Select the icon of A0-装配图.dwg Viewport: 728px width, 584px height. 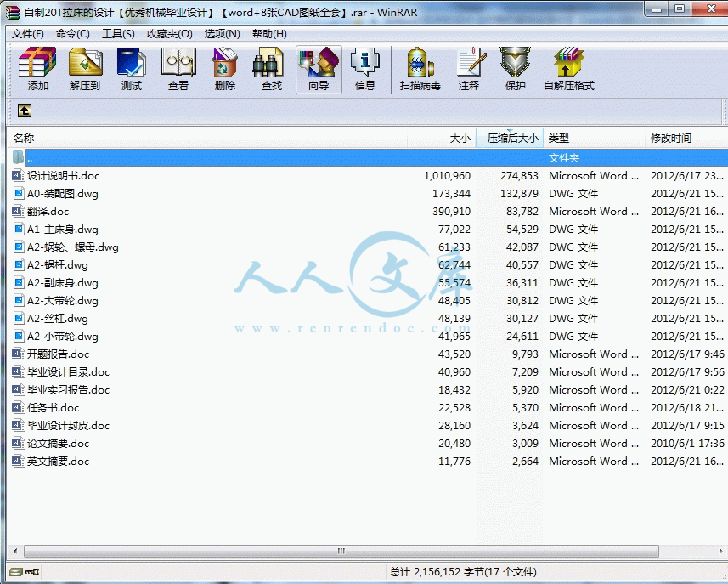point(18,193)
